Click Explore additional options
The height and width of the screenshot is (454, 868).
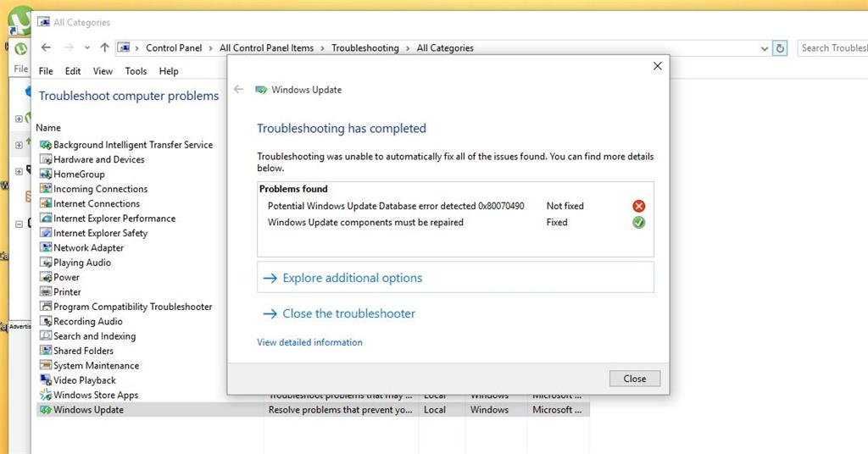pos(455,278)
